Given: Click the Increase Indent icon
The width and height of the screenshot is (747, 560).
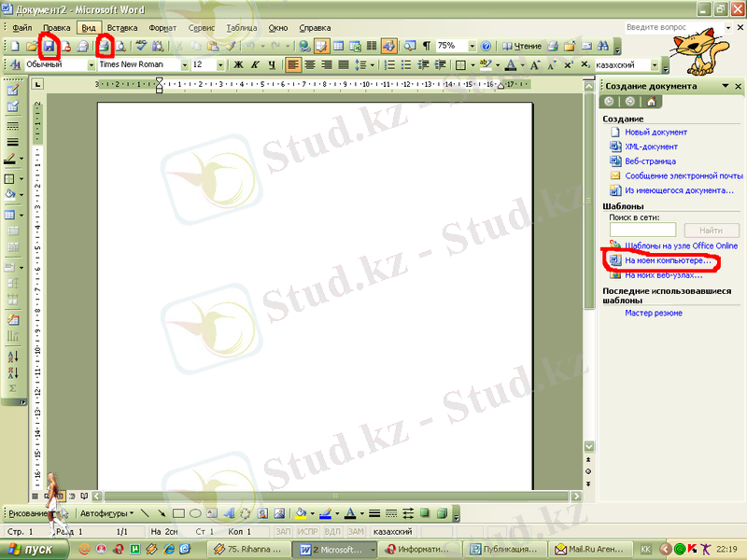Looking at the screenshot, I should (x=440, y=64).
